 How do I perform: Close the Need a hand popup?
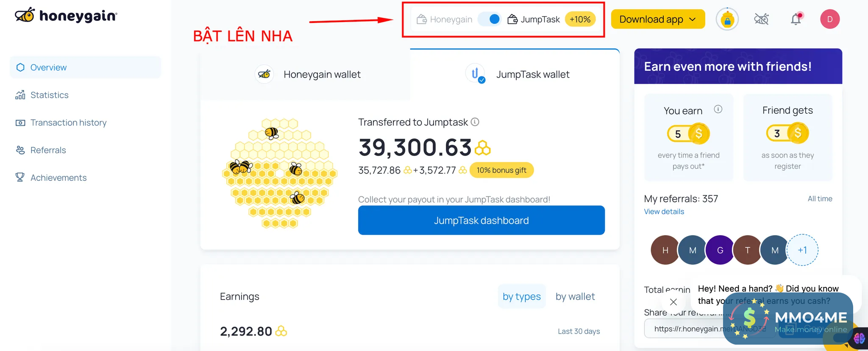[x=673, y=302]
